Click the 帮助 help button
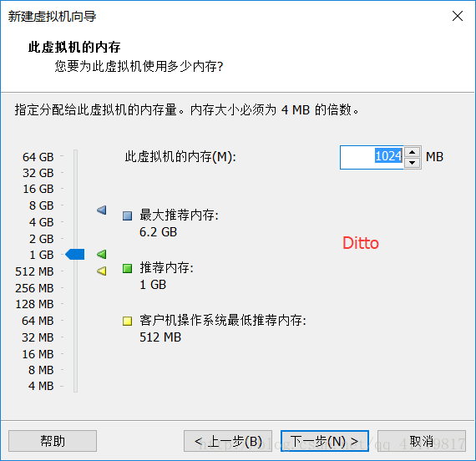The image size is (476, 461). pyautogui.click(x=53, y=441)
